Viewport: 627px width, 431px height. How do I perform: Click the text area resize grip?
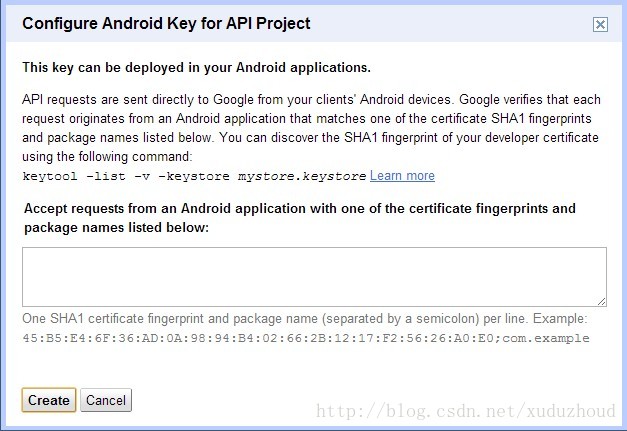[x=602, y=302]
